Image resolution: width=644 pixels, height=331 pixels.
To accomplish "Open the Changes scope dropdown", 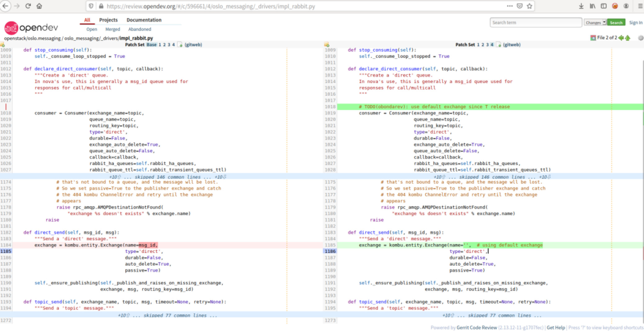I will tap(595, 22).
